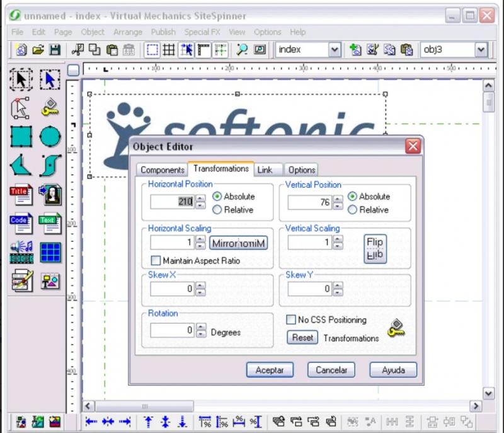504x433 pixels.
Task: Click the horizontal scrollbar thumb
Action: pyautogui.click(x=145, y=406)
